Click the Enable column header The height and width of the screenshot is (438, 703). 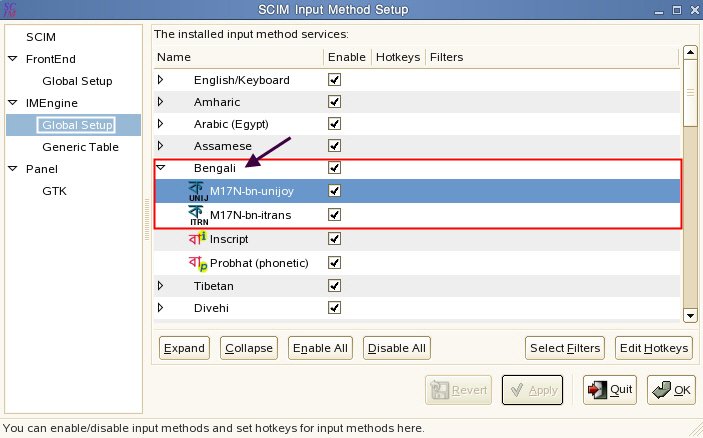tap(347, 57)
